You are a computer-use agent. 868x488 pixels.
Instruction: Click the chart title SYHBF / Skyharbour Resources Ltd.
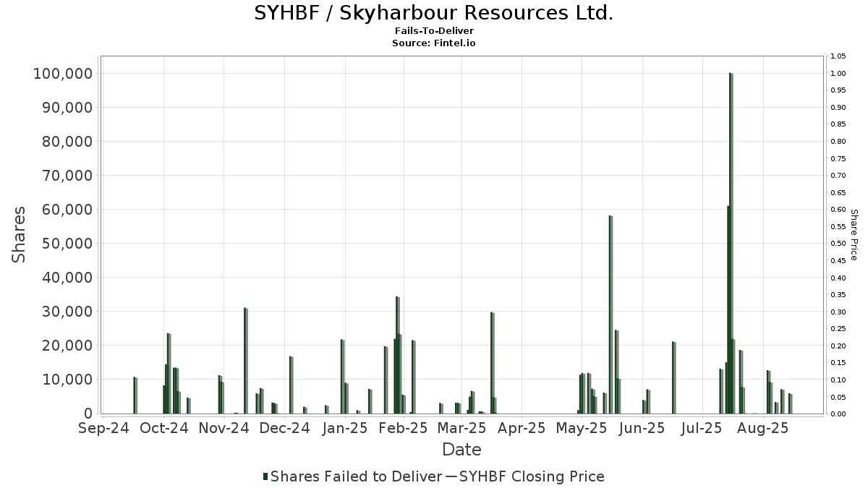(x=433, y=13)
